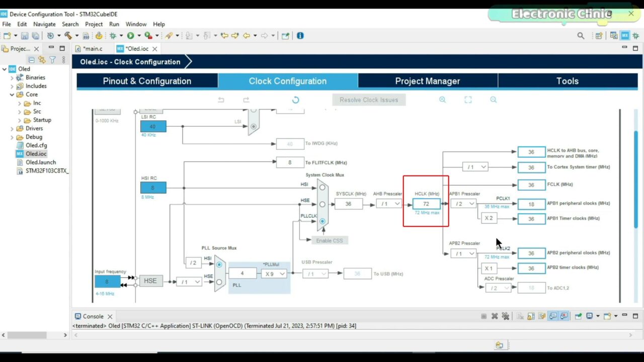Open the Project menu
This screenshot has height=362, width=644.
[94, 24]
